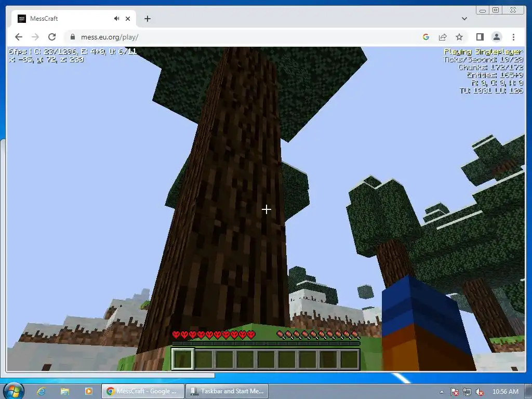Click the Entities debug line
Screen dimensions: 532x399
(495, 75)
